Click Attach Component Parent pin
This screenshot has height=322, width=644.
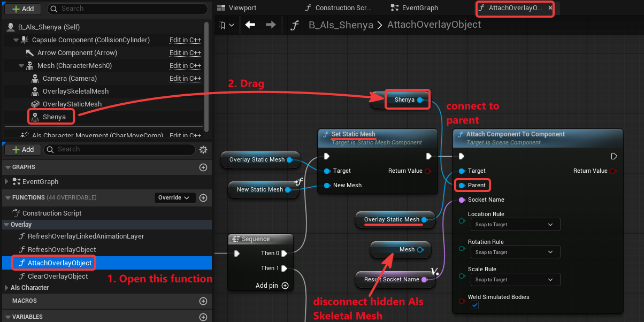pyautogui.click(x=462, y=186)
